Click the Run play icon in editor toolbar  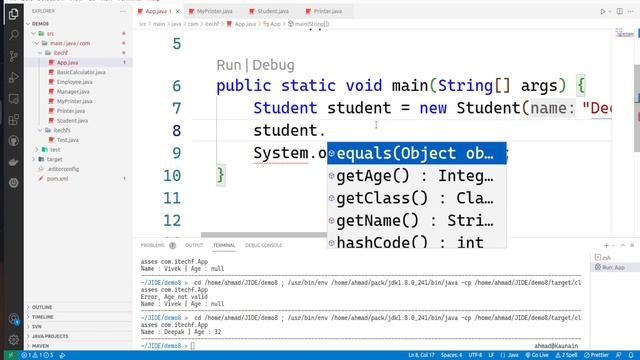(602, 11)
